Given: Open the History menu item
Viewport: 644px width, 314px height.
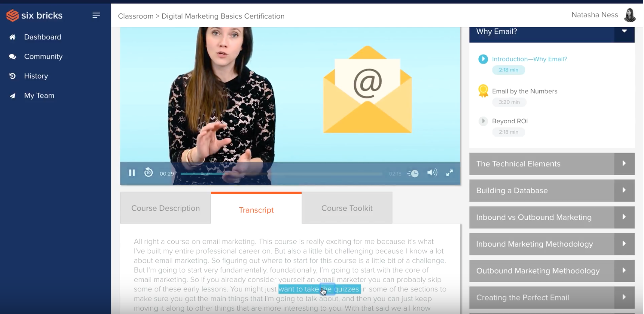Looking at the screenshot, I should pos(36,76).
